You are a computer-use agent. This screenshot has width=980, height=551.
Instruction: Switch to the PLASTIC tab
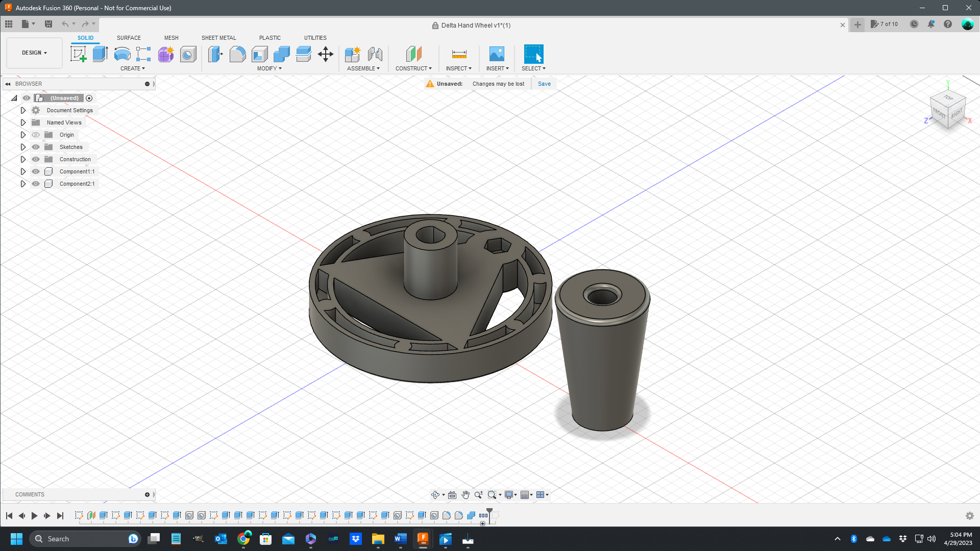click(269, 38)
